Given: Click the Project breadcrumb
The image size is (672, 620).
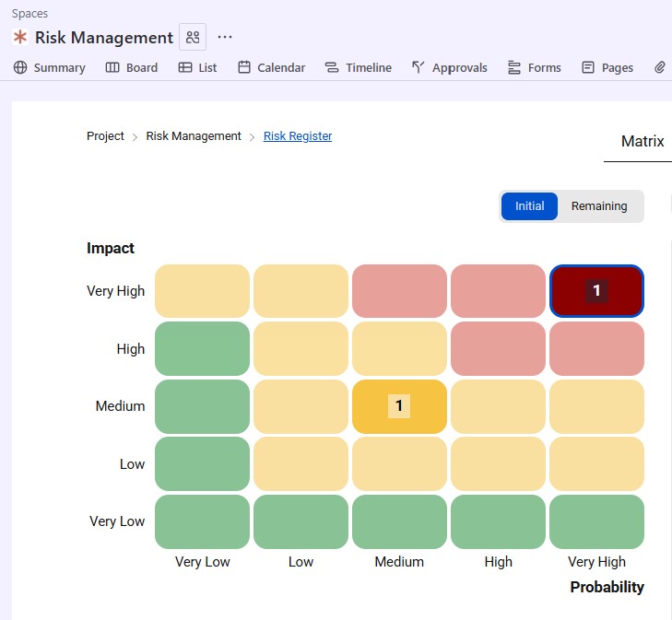Looking at the screenshot, I should 105,136.
